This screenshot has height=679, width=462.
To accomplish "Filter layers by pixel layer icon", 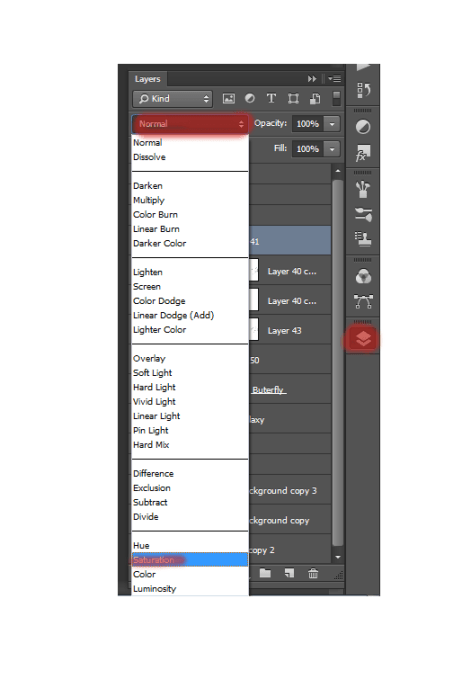I will [229, 99].
